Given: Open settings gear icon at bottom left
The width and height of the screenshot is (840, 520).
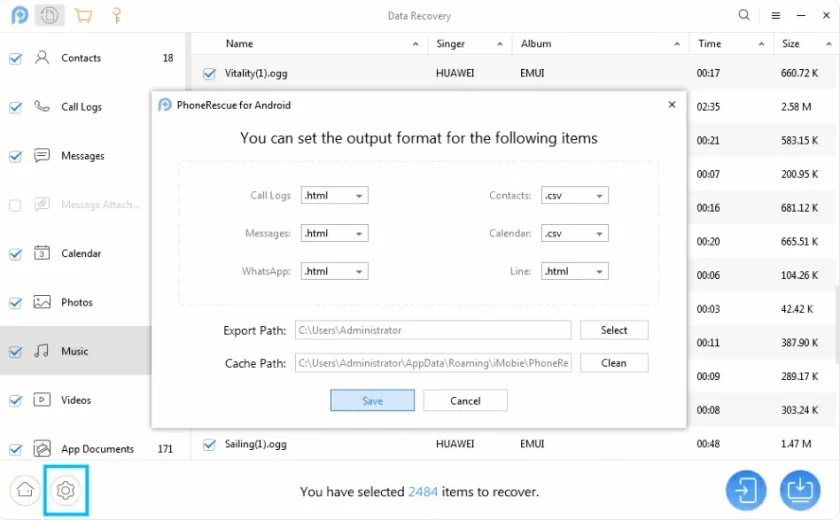Looking at the screenshot, I should [x=66, y=490].
